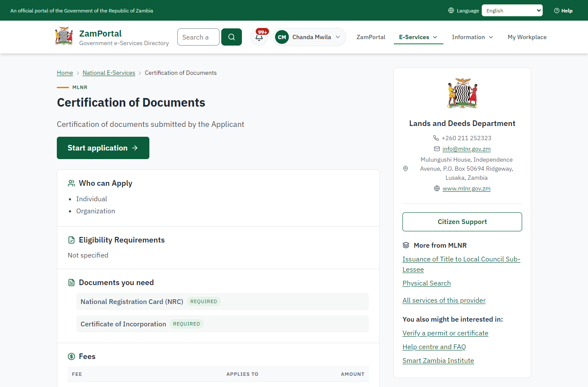588x387 pixels.
Task: Click the Documents you need file icon
Action: (71, 283)
